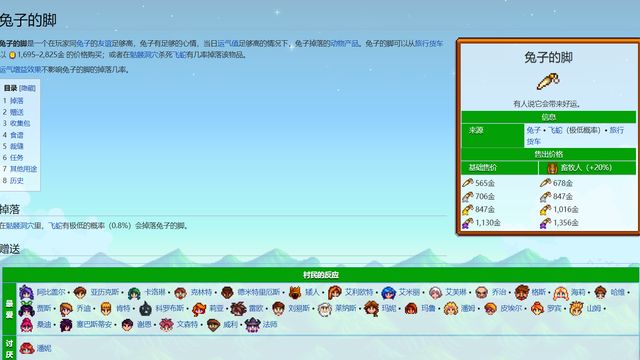This screenshot has width=640, height=360.
Task: Open the 运气增益效果 link
Action: point(20,70)
